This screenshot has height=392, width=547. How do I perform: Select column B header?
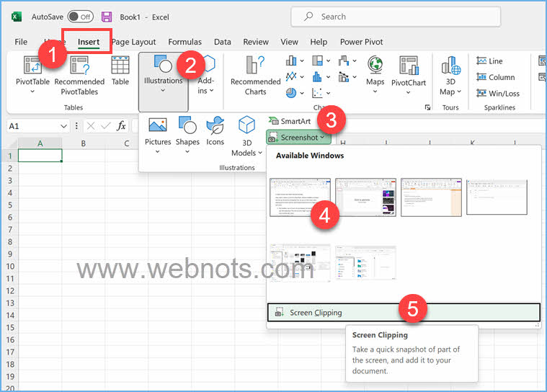click(84, 143)
